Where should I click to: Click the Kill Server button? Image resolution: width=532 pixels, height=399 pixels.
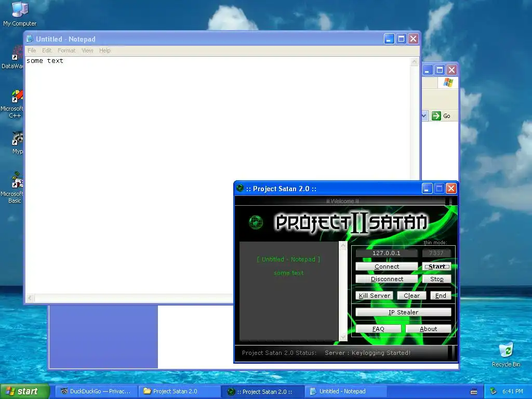374,296
